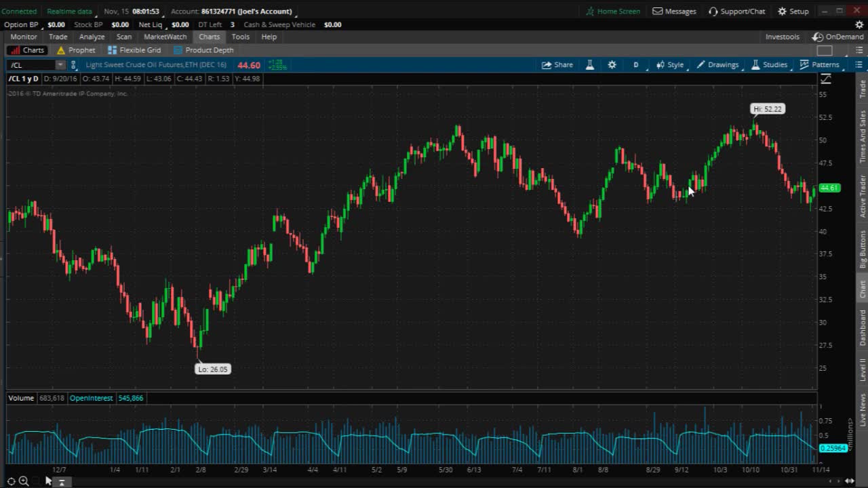Click the account number 861324771
The width and height of the screenshot is (868, 488).
218,11
